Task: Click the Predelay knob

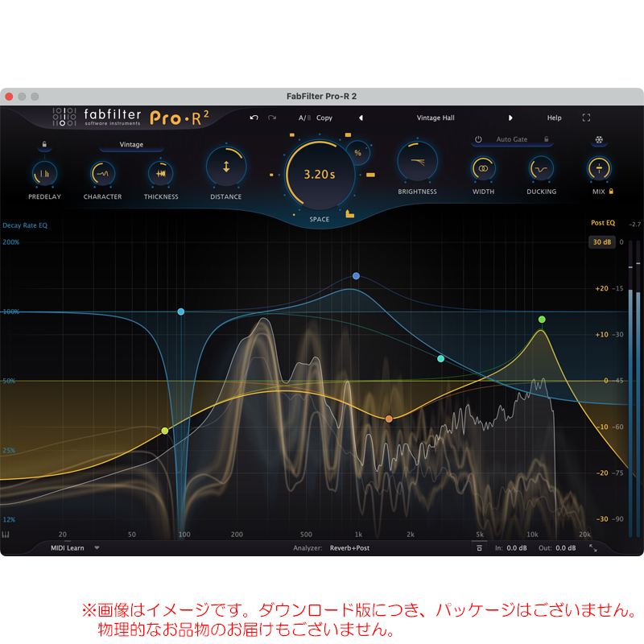Action: (x=44, y=174)
